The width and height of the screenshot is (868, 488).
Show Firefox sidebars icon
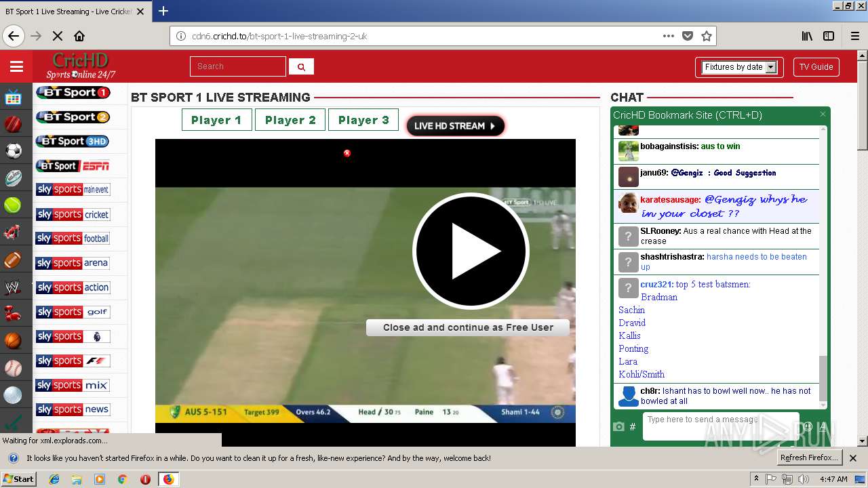pos(829,36)
